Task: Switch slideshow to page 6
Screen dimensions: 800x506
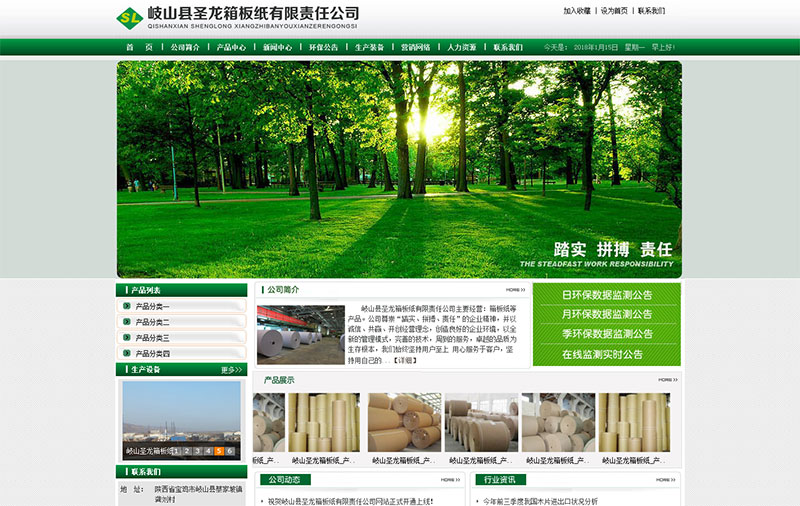Action: click(230, 451)
